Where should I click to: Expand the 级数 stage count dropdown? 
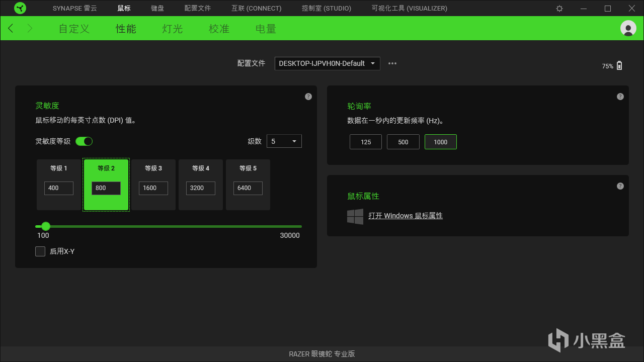pos(284,141)
